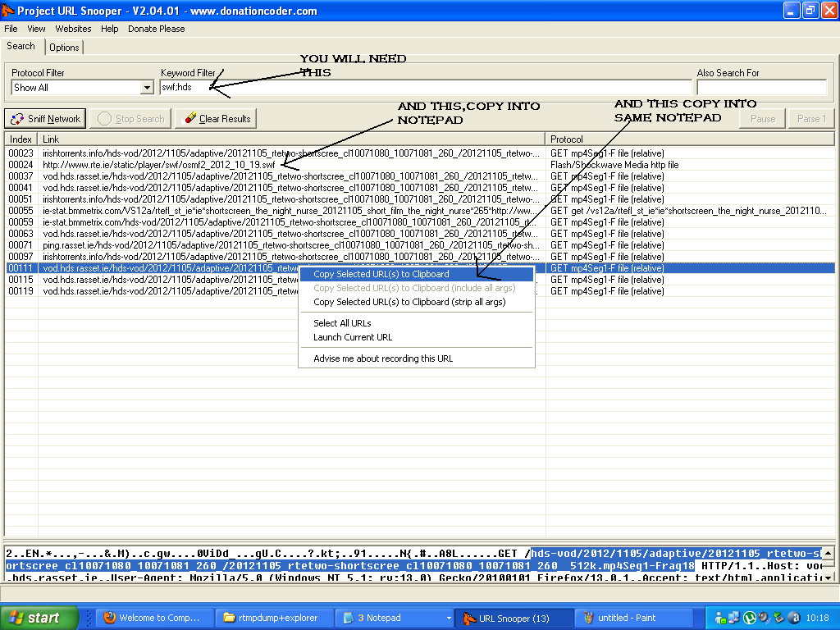Click the network connection tray icon

click(x=733, y=618)
